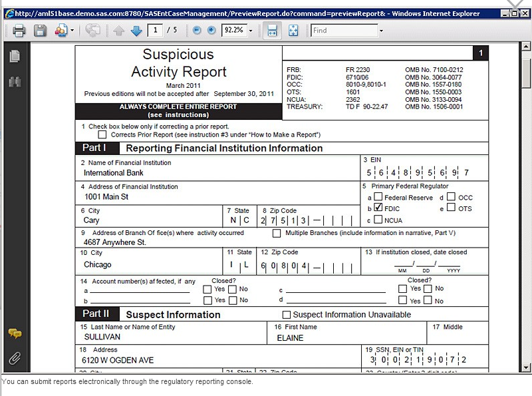Click the 92.2% zoom level field
This screenshot has width=532, height=396.
(x=234, y=30)
